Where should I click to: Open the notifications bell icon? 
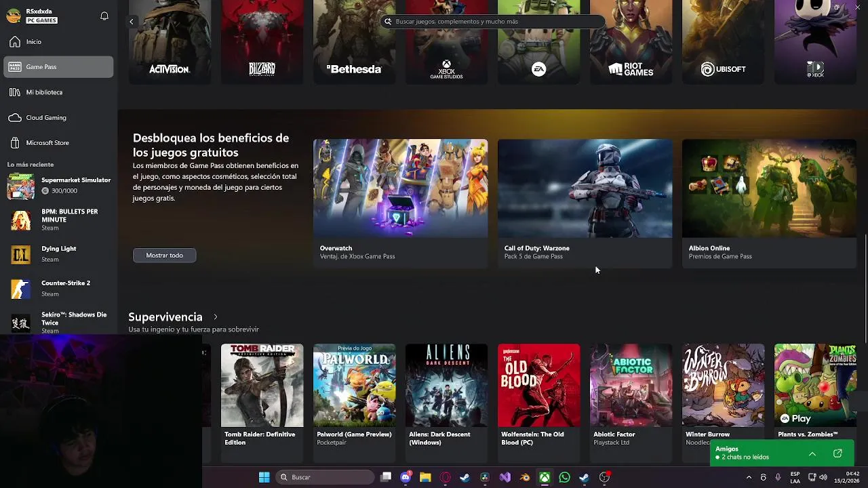coord(104,16)
